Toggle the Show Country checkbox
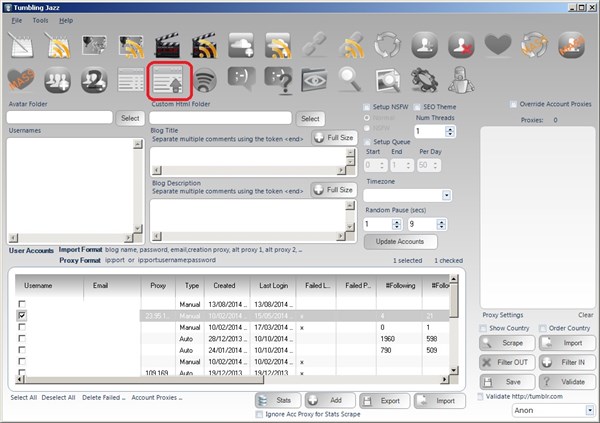 coord(483,328)
